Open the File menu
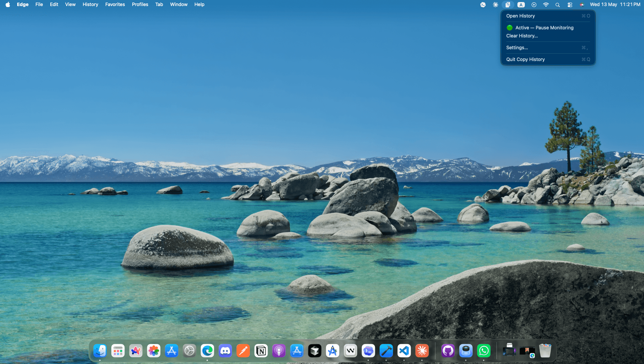644x364 pixels. click(x=39, y=4)
